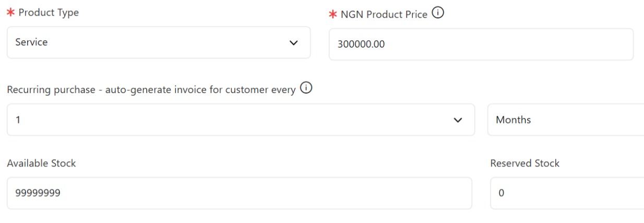Focus the Reserved Stock field containing 0

coord(567,193)
